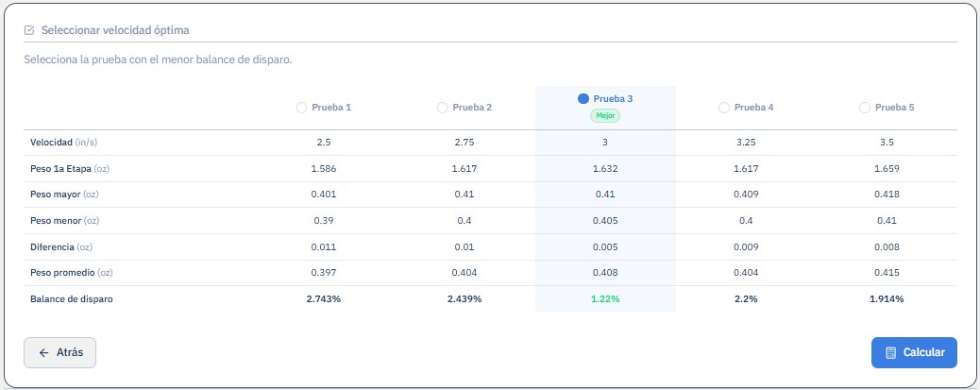This screenshot has height=390, width=980.
Task: Click the Balance de disparo row label
Action: pyautogui.click(x=71, y=298)
